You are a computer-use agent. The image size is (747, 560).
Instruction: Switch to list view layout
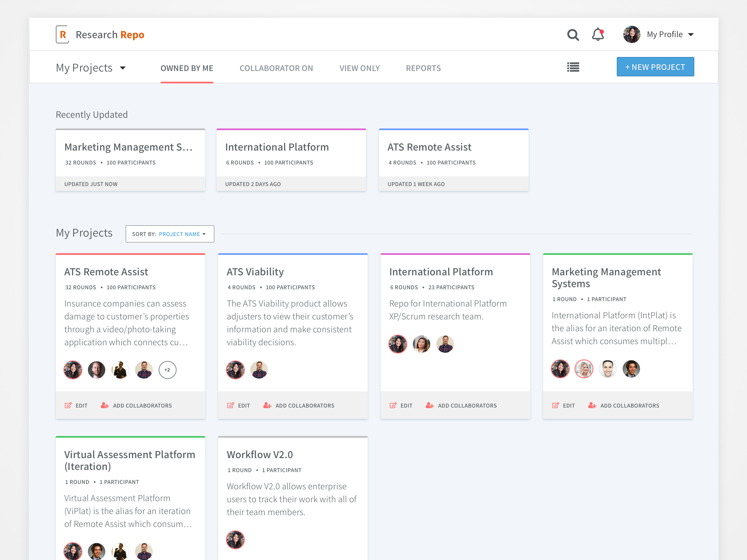coord(573,67)
